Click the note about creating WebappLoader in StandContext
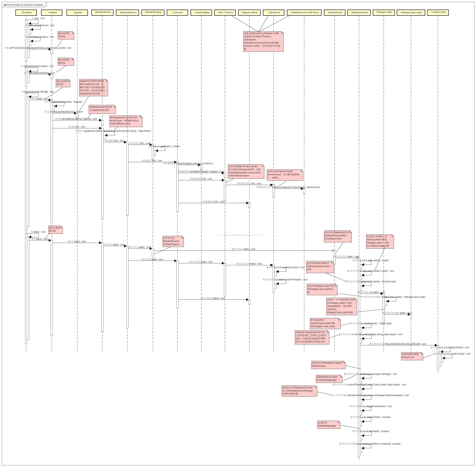The width and height of the screenshot is (476, 467). pyautogui.click(x=380, y=242)
